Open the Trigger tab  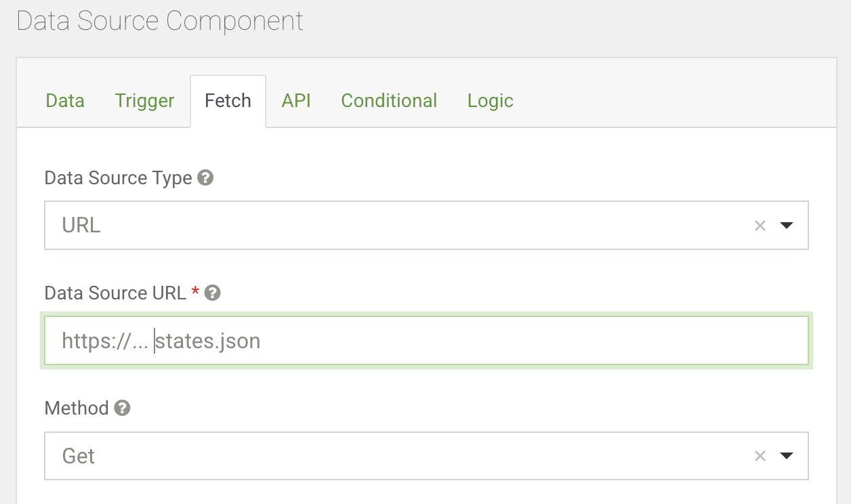[x=144, y=101]
